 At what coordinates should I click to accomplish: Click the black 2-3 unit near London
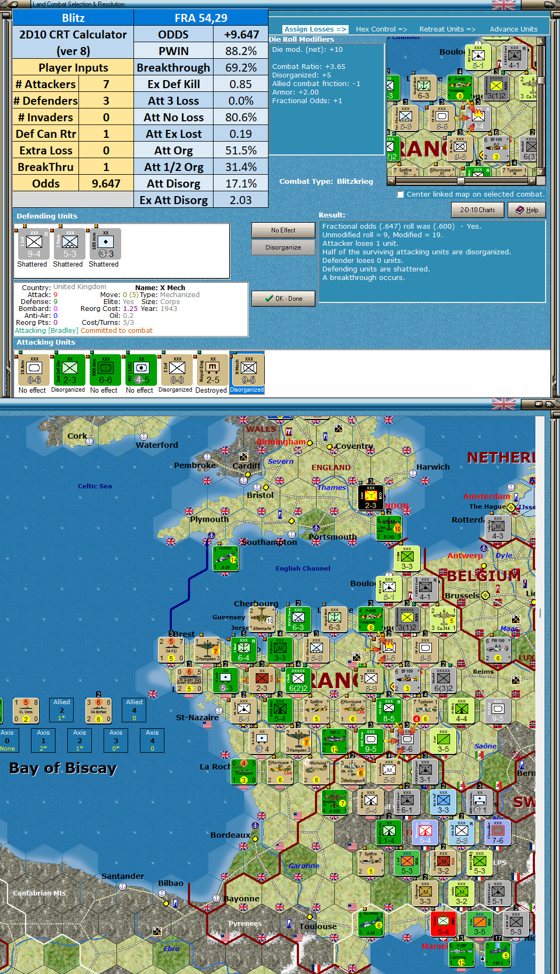point(370,497)
